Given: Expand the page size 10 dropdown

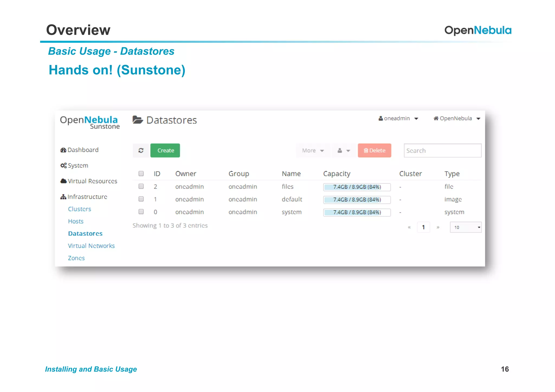Looking at the screenshot, I should (466, 227).
